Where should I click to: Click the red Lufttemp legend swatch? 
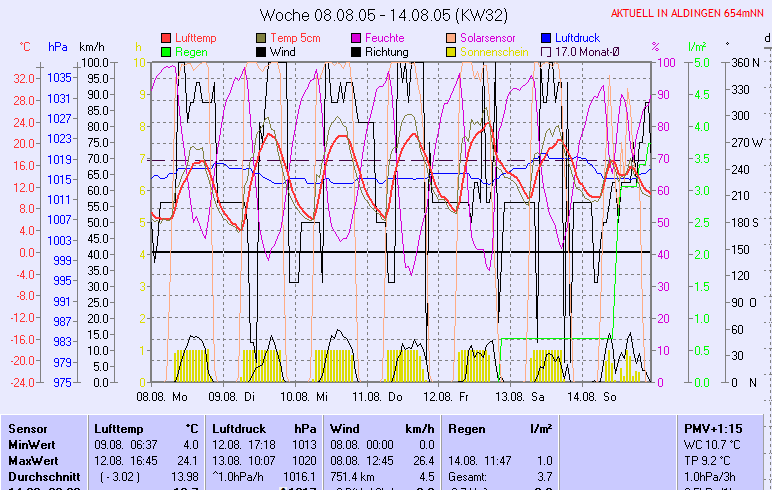click(165, 38)
